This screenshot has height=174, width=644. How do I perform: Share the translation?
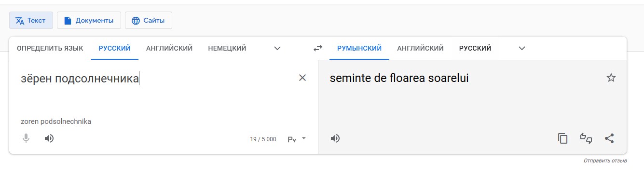click(x=609, y=138)
